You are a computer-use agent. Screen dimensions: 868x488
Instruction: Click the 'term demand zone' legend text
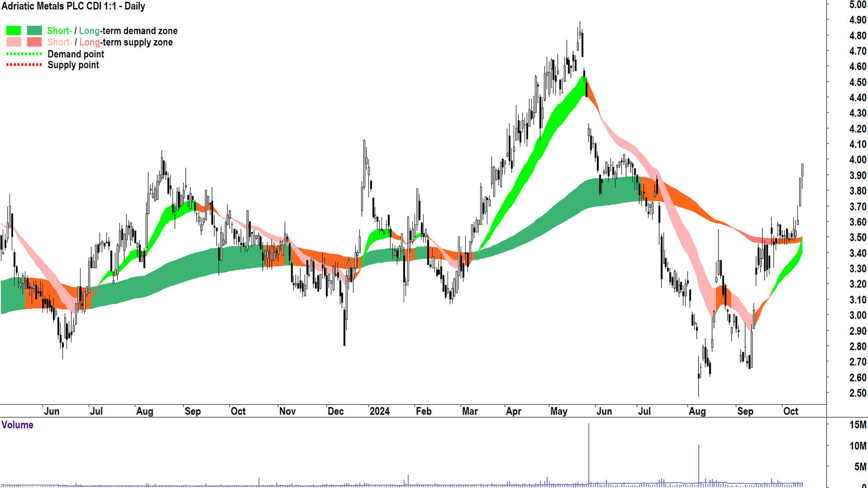point(140,31)
